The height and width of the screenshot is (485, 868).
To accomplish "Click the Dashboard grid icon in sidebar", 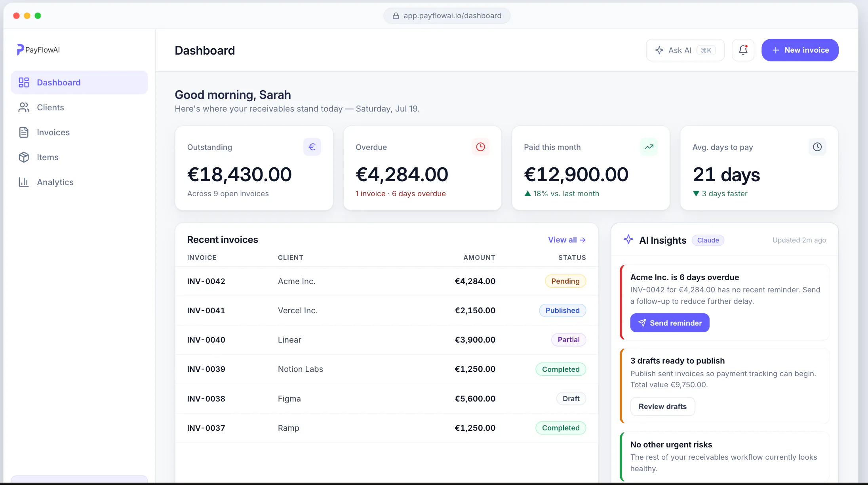I will pyautogui.click(x=24, y=82).
